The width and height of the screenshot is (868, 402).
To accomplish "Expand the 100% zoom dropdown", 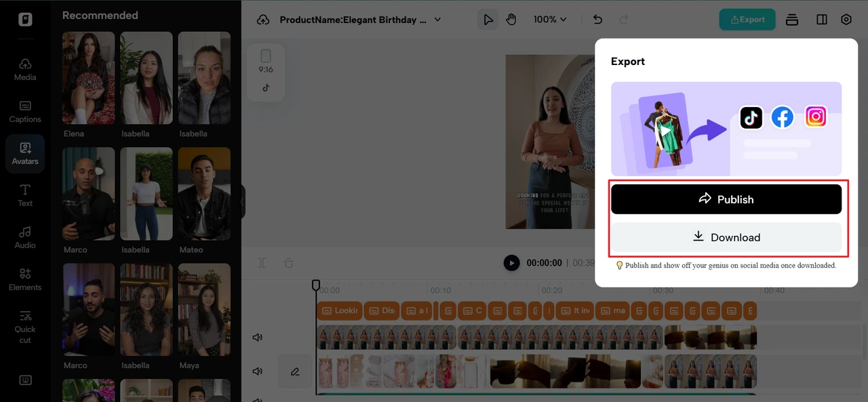I will coord(550,20).
